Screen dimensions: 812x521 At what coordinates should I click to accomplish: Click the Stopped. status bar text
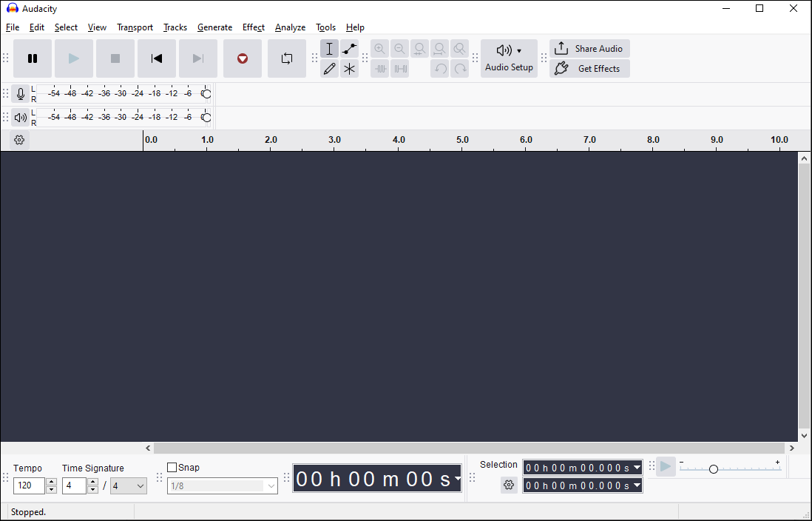[29, 512]
